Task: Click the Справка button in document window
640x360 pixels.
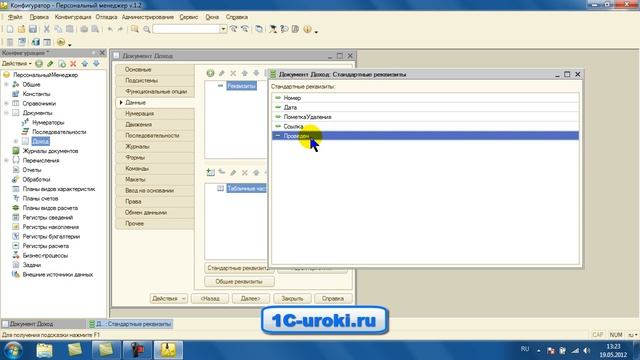Action: pyautogui.click(x=333, y=299)
